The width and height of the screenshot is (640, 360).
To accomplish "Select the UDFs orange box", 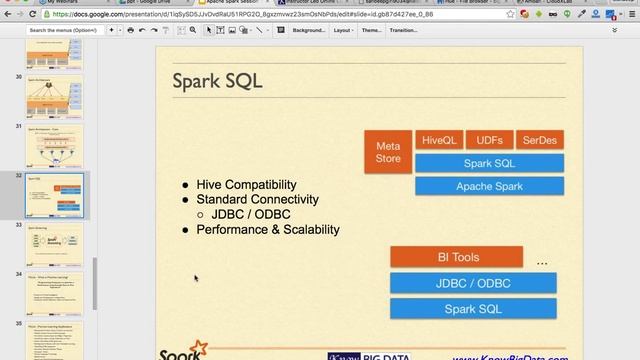I will pyautogui.click(x=489, y=140).
